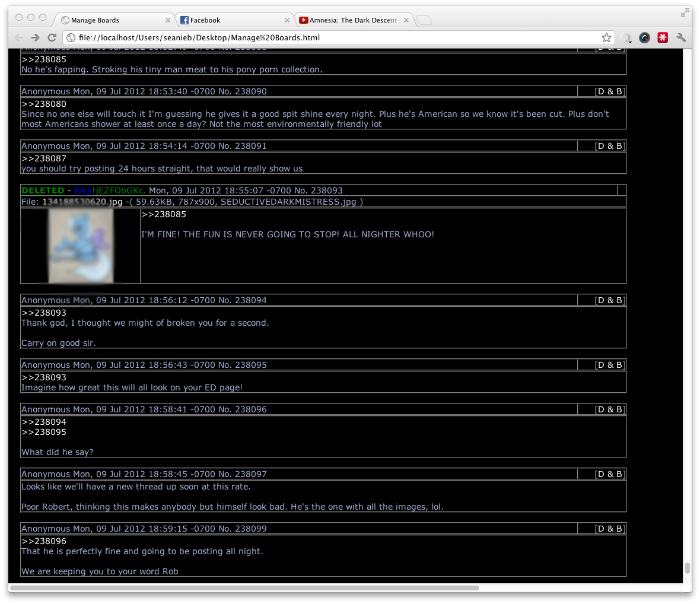Image resolution: width=700 pixels, height=604 pixels.
Task: Open the blurred SEDUCTIVEDARKMISTRESS image thumbnail
Action: click(x=80, y=246)
